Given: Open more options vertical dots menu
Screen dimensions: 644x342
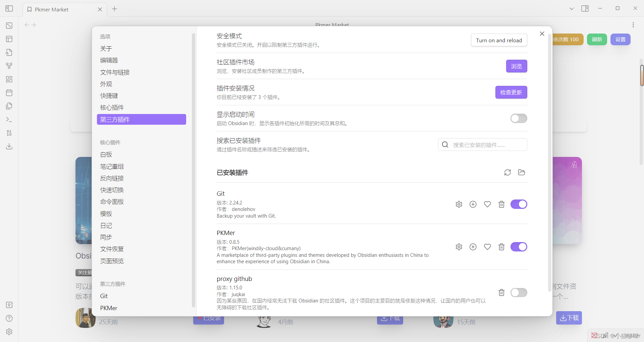Looking at the screenshot, I should (x=633, y=25).
